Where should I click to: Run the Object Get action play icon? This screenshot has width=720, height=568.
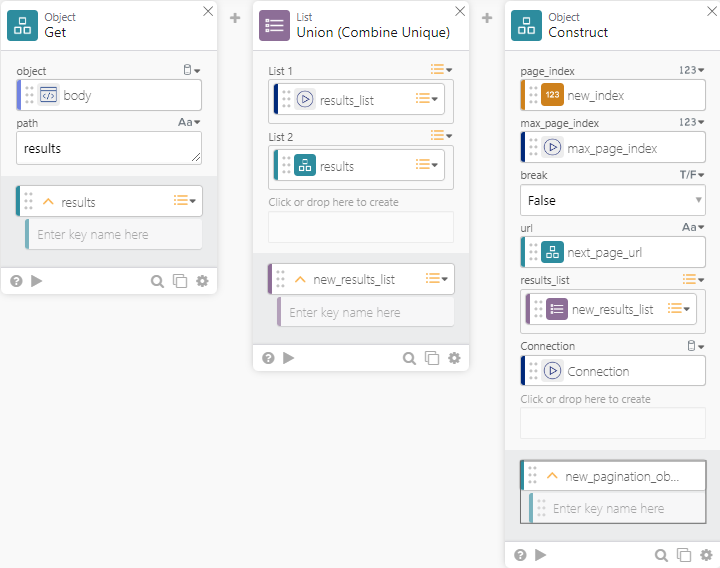click(37, 281)
